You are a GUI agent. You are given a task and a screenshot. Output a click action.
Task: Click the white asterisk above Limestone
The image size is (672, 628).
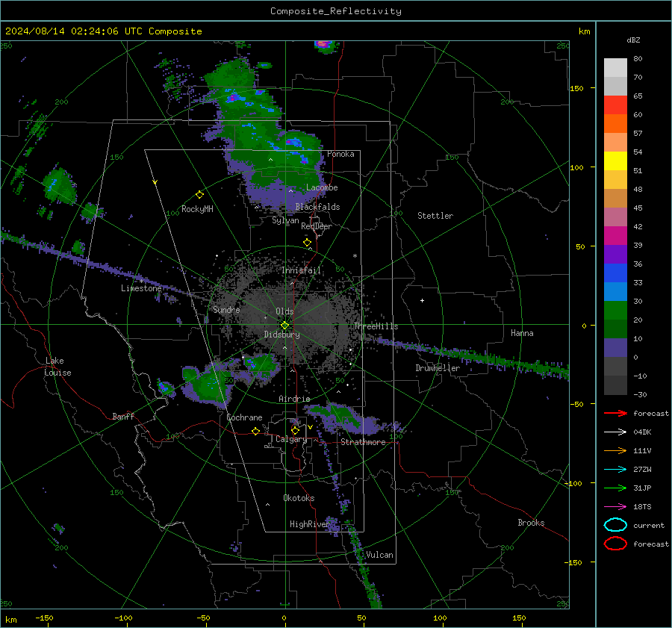141,282
